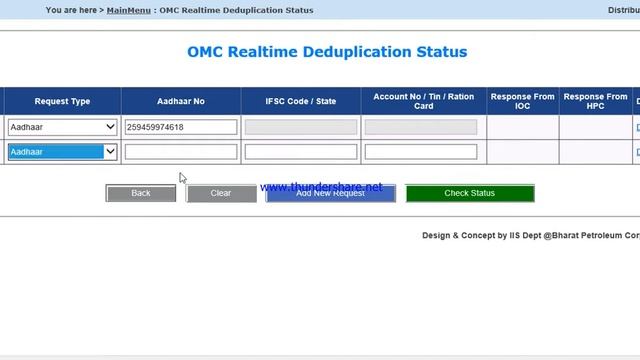Screen dimensions: 640x360
Task: Click the Design & Concept footer text
Action: point(531,236)
